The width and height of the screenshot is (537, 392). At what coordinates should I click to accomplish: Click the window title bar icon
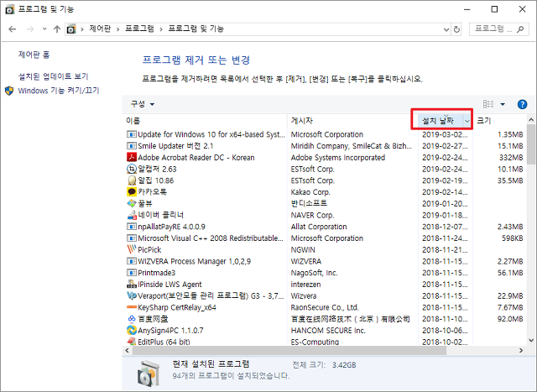10,9
